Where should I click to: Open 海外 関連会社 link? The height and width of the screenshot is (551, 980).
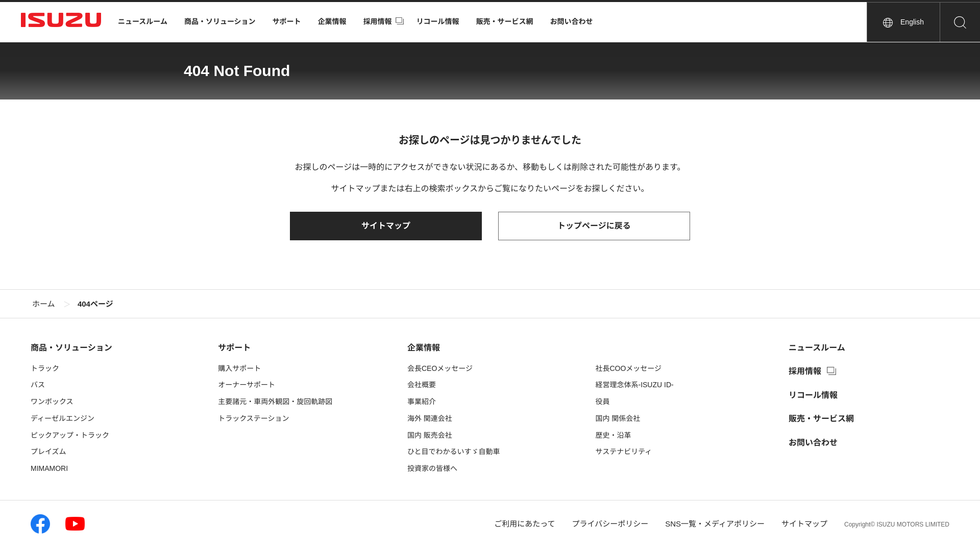pos(430,418)
